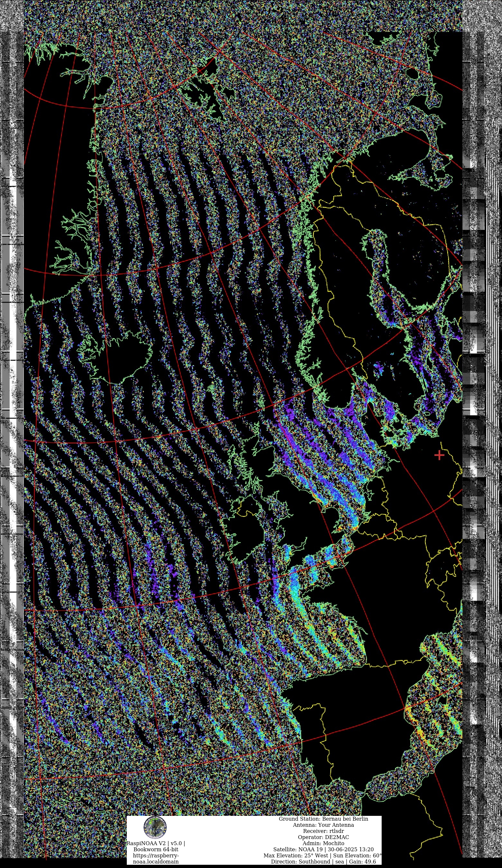The height and width of the screenshot is (868, 502).
Task: Click the 'Ground Station: Bernau bei Berlin' line
Action: [323, 819]
